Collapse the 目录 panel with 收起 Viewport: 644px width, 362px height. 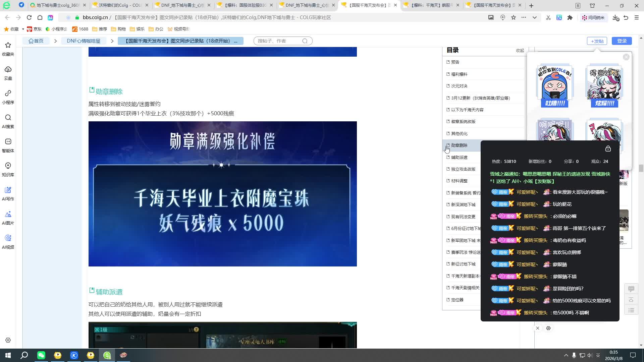pos(520,50)
